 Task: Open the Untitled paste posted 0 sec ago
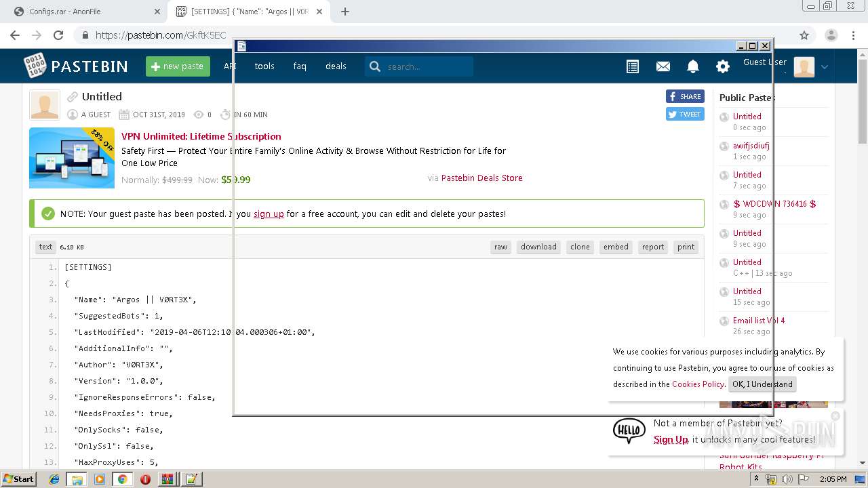pyautogui.click(x=747, y=117)
